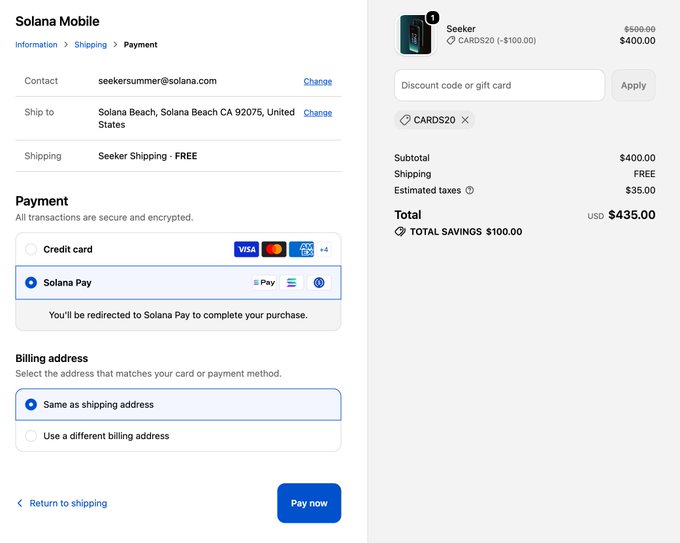Click the seekersummer@solana.com contact text

pyautogui.click(x=157, y=81)
